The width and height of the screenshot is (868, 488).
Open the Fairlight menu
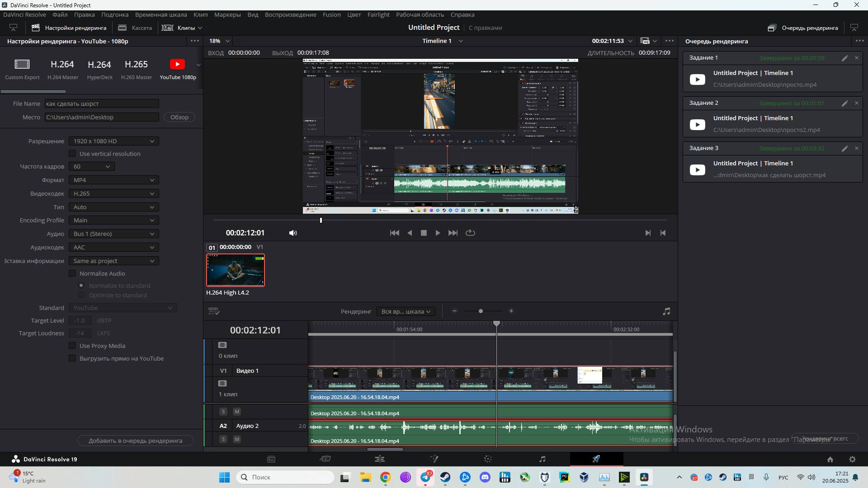click(378, 14)
